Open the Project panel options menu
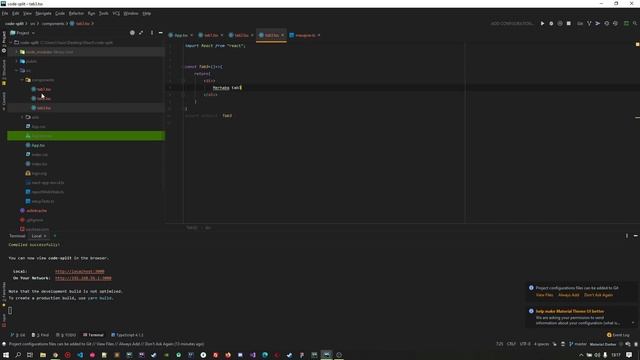The height and width of the screenshot is (360, 640). point(152,33)
